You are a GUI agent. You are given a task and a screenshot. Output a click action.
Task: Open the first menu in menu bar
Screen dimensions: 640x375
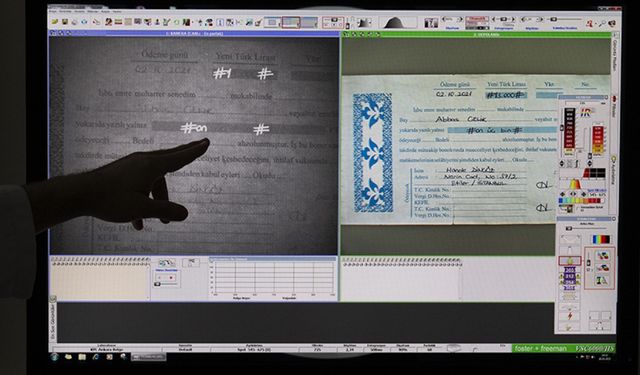coord(53,11)
